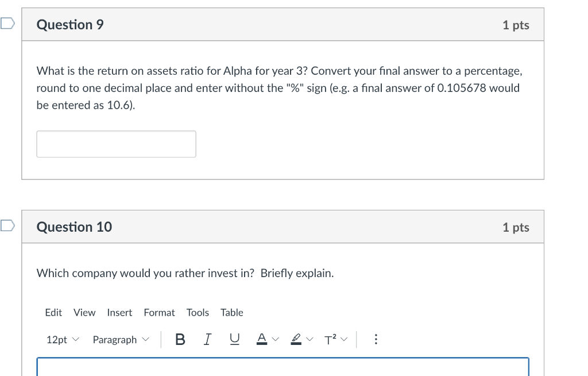588x376 pixels.
Task: Open the 12pt font size dropdown
Action: [61, 340]
